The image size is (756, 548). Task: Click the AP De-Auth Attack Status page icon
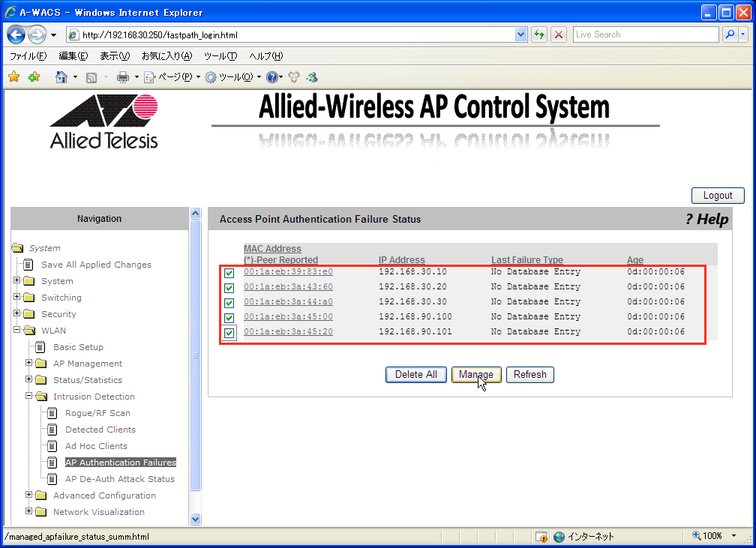click(52, 479)
